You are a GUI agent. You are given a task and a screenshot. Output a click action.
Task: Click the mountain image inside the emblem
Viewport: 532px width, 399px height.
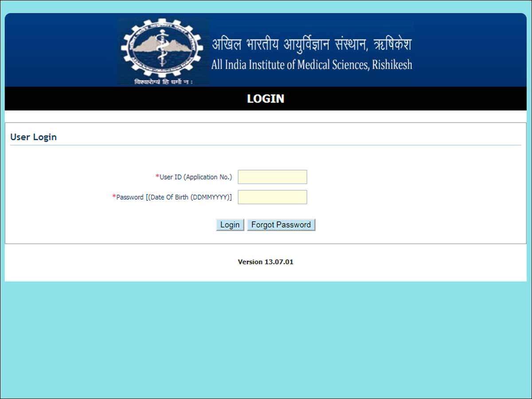pyautogui.click(x=162, y=44)
